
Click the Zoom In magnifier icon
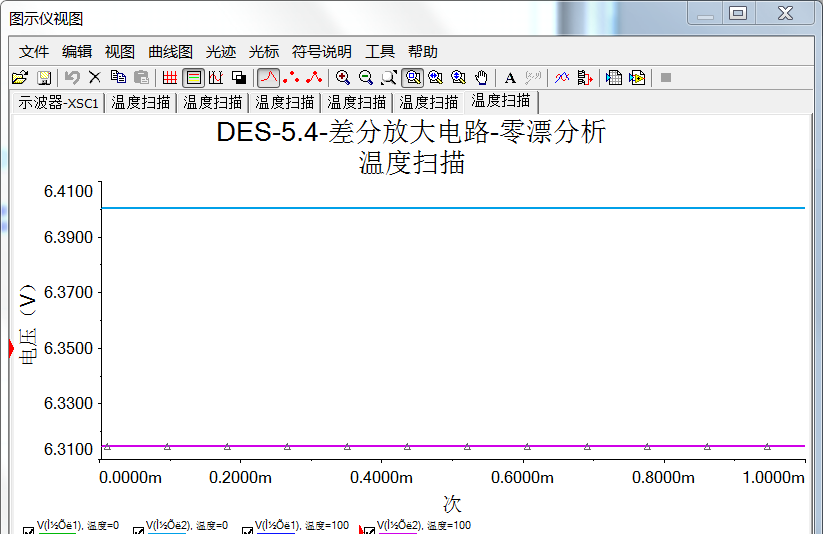tap(343, 78)
